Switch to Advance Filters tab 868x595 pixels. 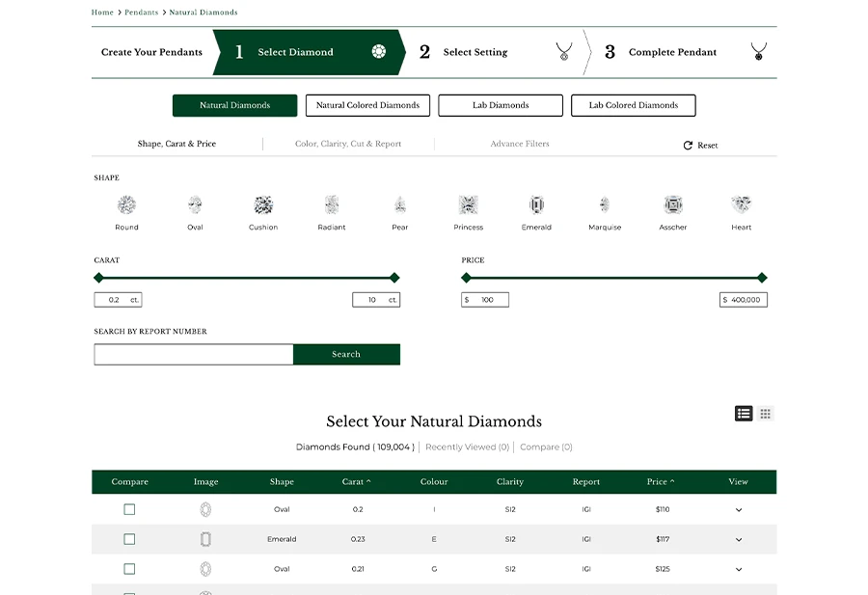520,144
